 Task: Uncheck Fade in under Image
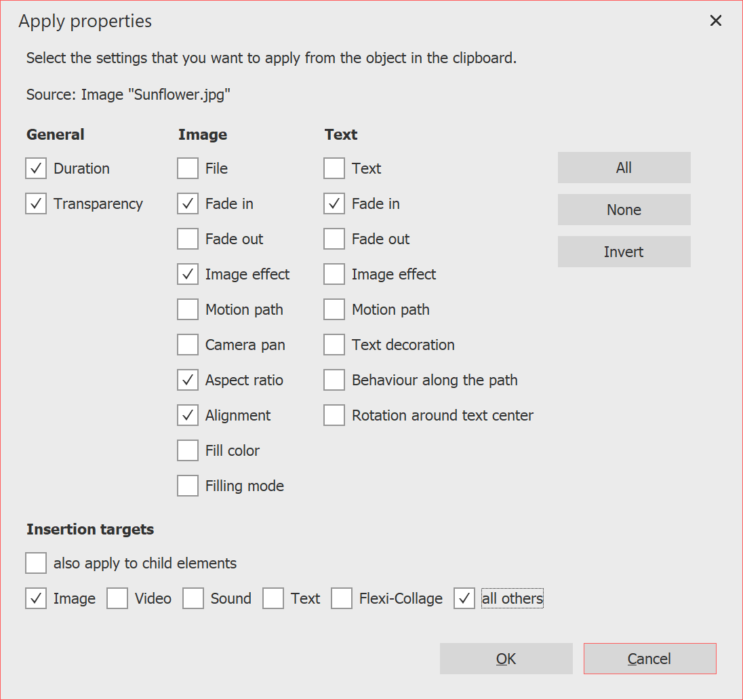click(x=188, y=203)
